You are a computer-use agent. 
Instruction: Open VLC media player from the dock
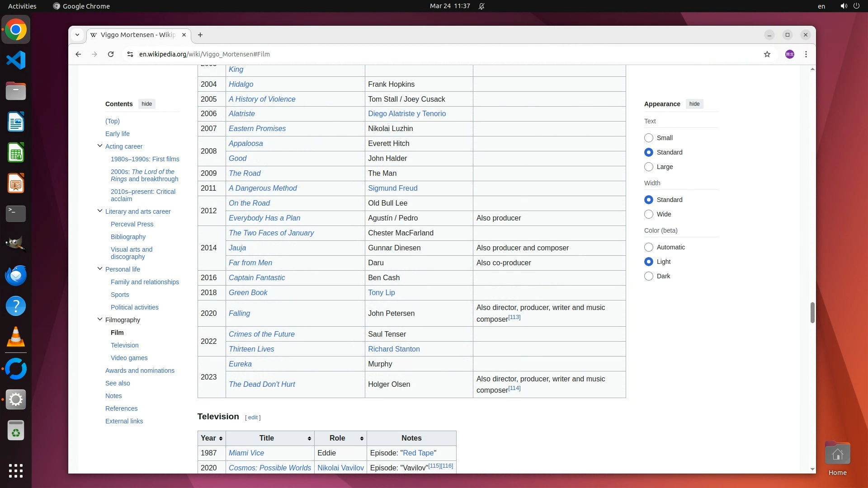16,337
